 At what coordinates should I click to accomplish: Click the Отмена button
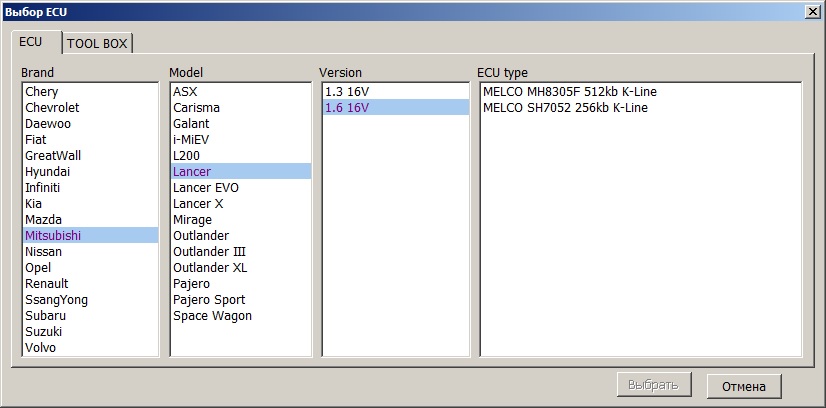point(744,386)
